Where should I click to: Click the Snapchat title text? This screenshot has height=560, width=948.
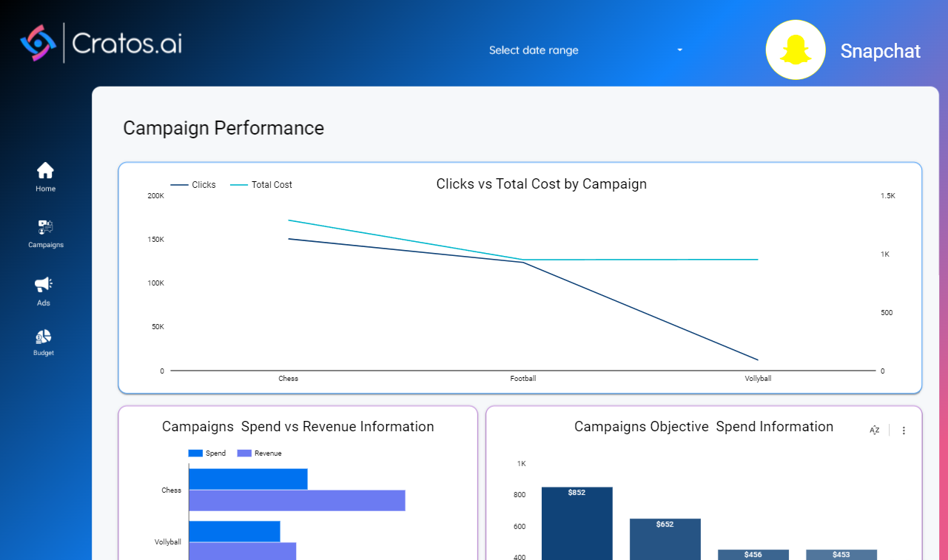881,51
